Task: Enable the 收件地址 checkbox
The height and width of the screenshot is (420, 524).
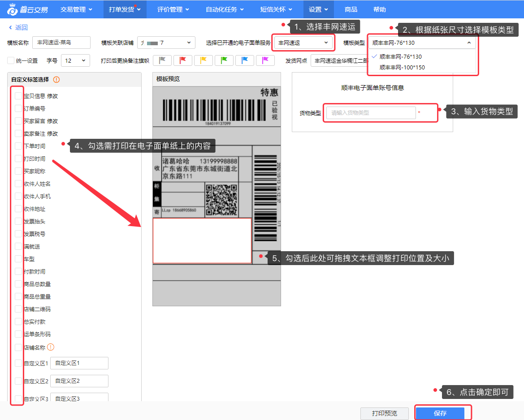Action: pos(18,209)
